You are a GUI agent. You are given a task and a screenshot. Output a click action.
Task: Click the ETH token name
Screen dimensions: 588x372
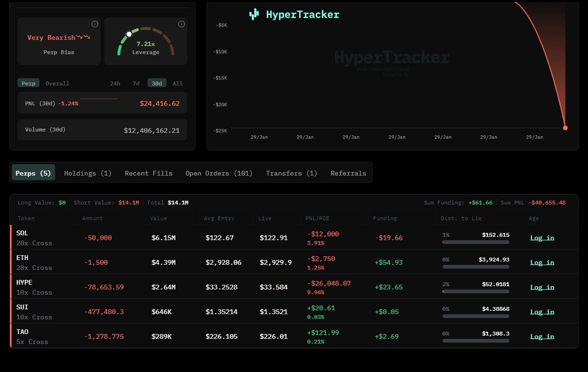tap(22, 258)
